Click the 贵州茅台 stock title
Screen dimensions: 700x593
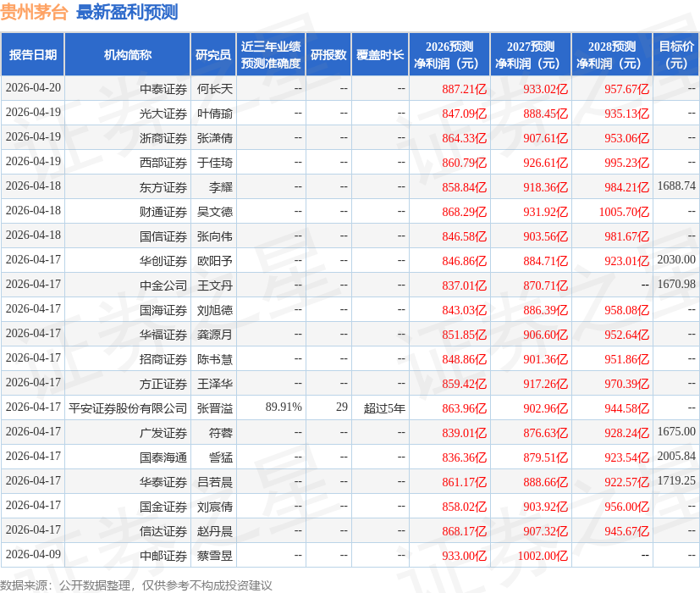34,13
